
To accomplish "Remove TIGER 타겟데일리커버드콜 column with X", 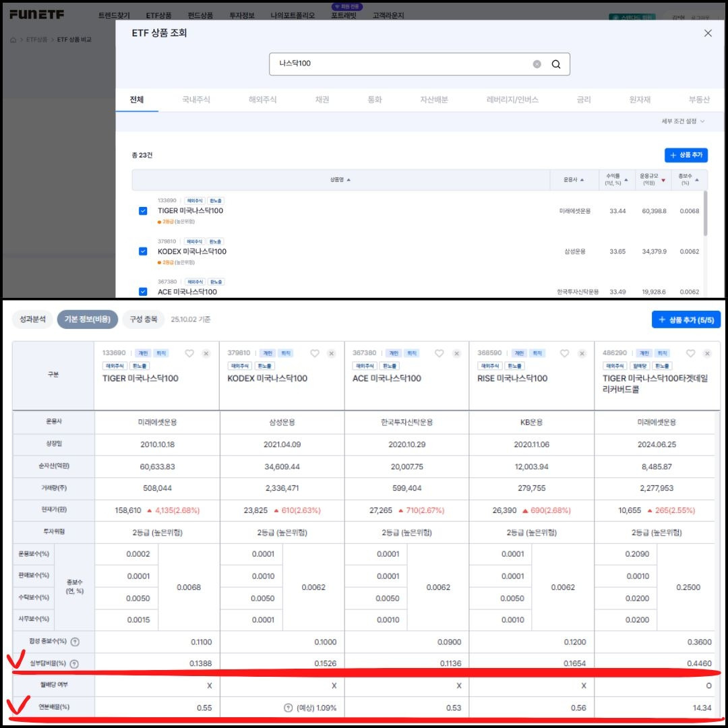I will (x=707, y=354).
